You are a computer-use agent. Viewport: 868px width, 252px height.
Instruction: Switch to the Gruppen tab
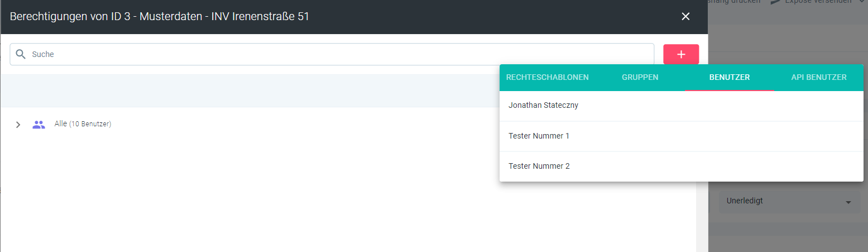[x=640, y=78]
